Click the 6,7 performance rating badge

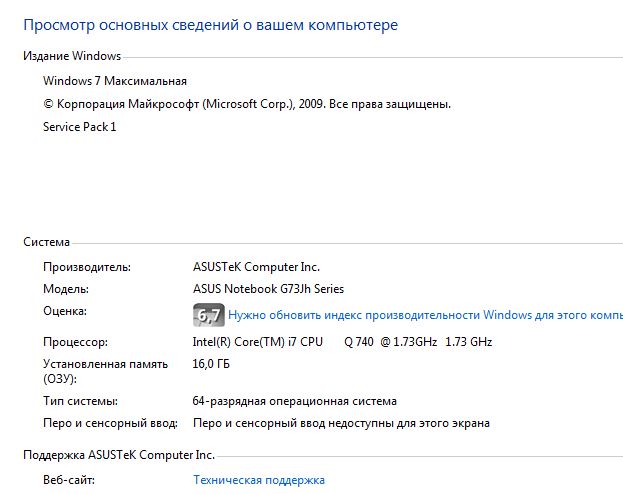pos(209,315)
